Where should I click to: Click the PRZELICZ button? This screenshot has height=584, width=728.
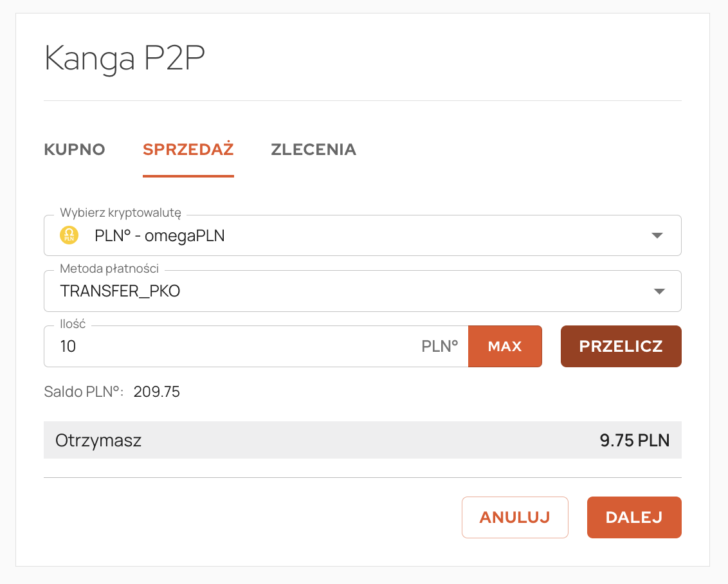(x=621, y=347)
